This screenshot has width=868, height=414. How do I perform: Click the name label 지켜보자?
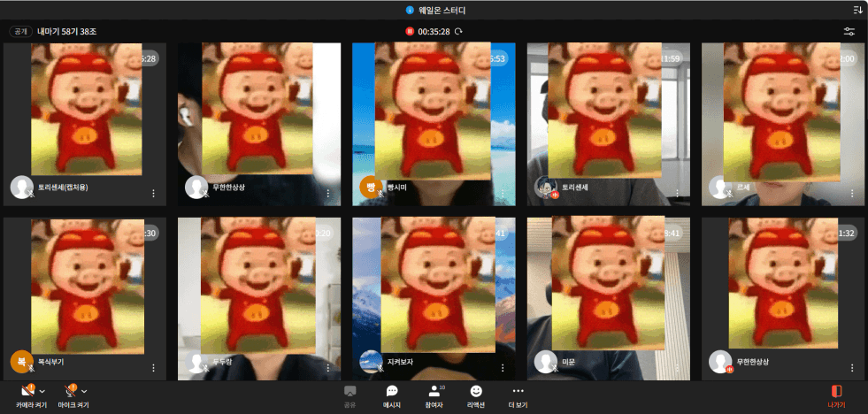(x=400, y=362)
